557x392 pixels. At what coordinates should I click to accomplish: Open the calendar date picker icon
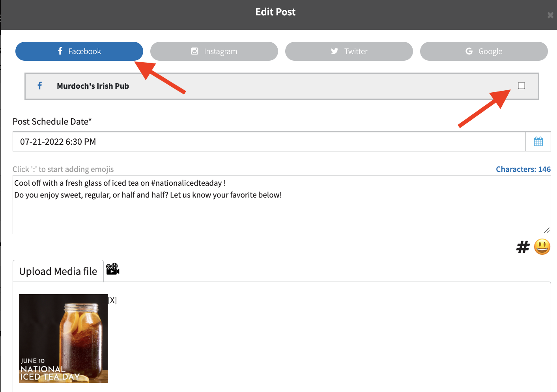tap(538, 142)
